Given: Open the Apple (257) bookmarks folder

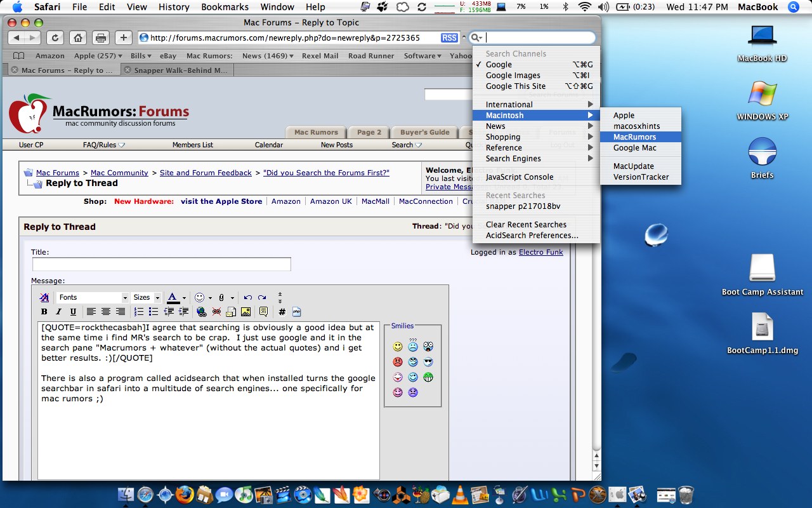Looking at the screenshot, I should (x=98, y=56).
